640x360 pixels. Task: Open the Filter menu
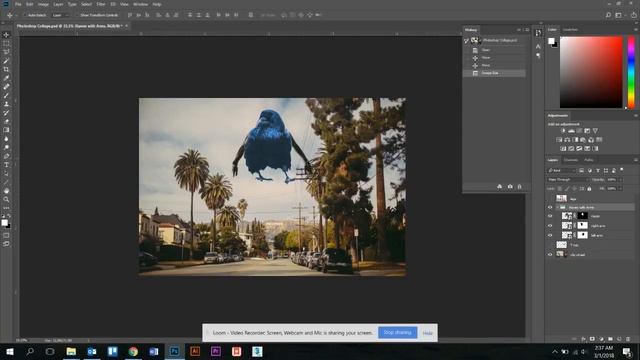coord(101,4)
